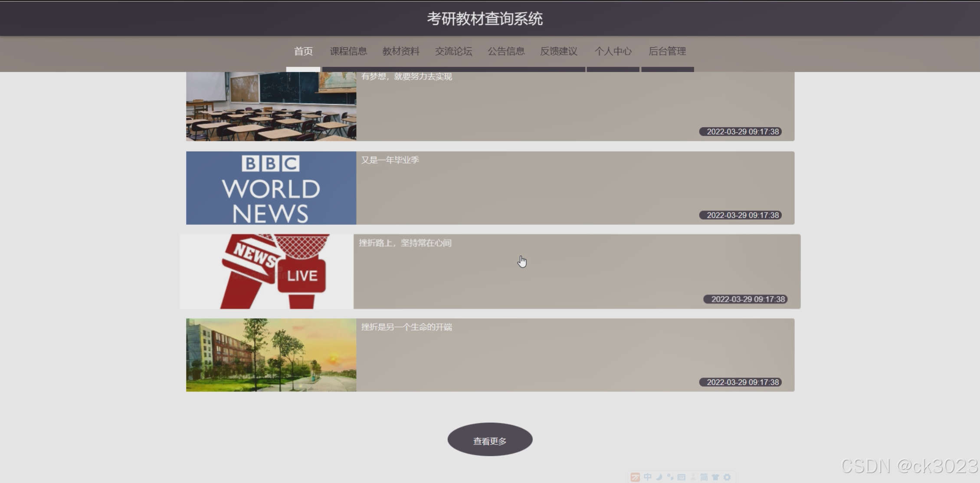Open the IME skin shirt icon

pos(715,477)
